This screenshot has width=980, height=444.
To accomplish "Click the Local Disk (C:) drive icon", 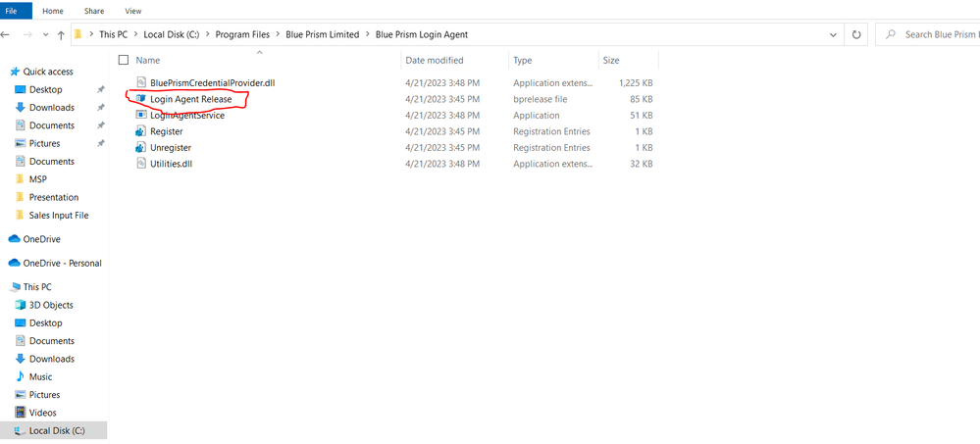I will [x=20, y=431].
